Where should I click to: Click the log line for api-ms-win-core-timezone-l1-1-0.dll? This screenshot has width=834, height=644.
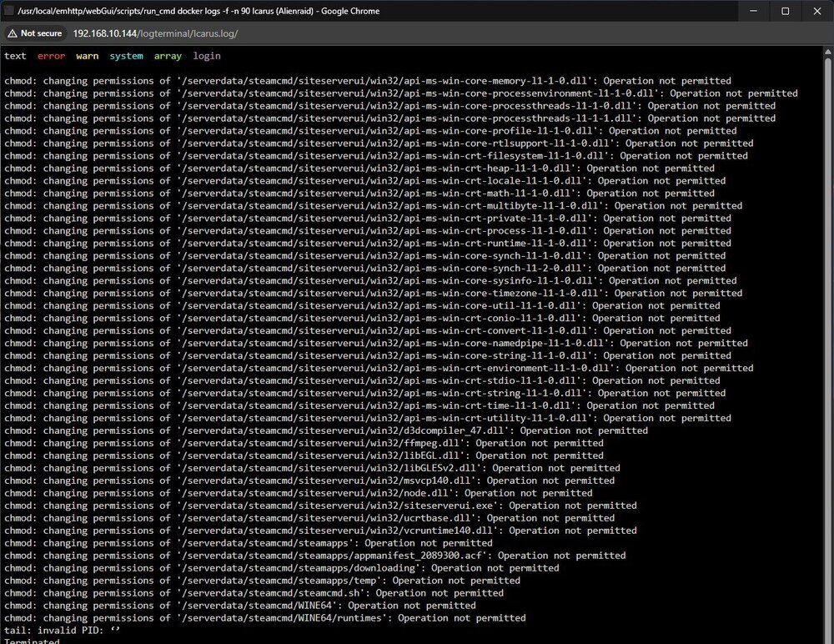pyautogui.click(x=374, y=294)
